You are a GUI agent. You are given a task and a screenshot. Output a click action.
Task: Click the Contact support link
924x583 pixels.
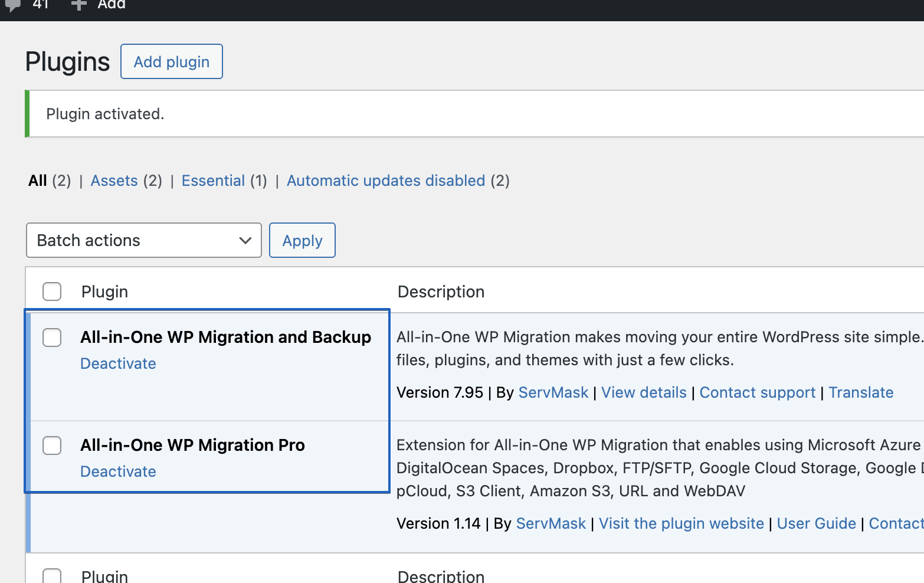click(x=757, y=392)
